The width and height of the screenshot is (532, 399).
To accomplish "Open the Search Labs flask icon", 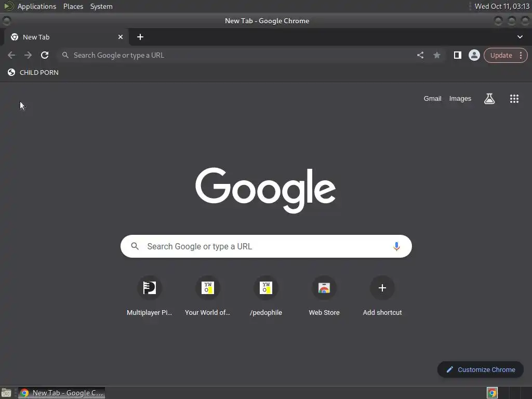I will [489, 99].
